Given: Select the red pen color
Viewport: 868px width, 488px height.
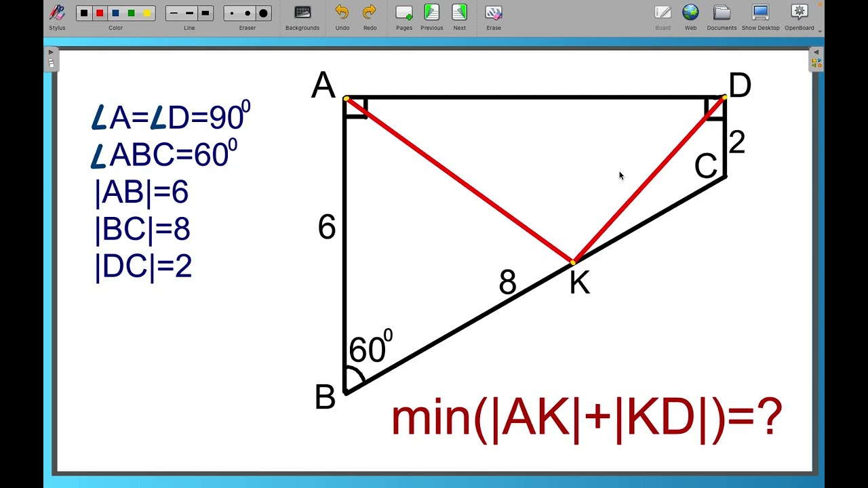Looking at the screenshot, I should 100,13.
